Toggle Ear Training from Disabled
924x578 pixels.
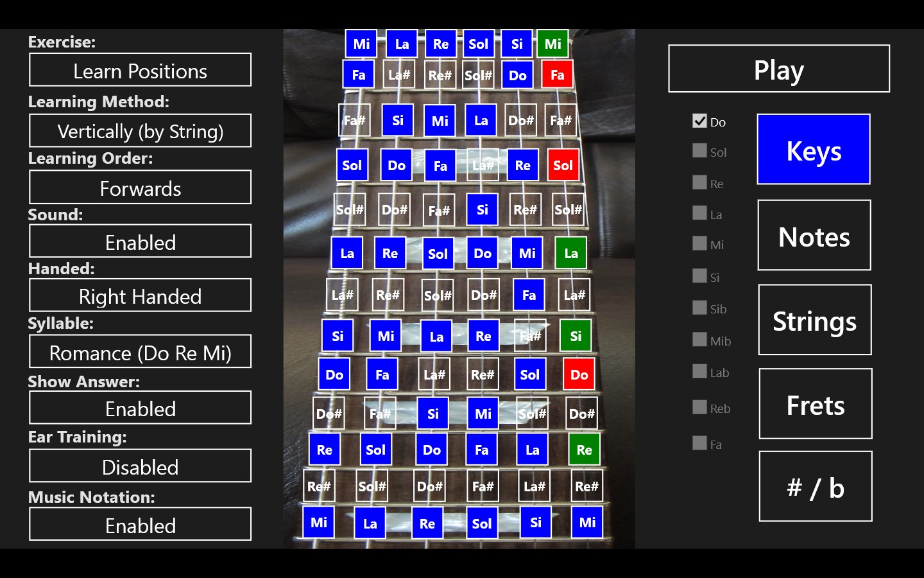[x=140, y=466]
